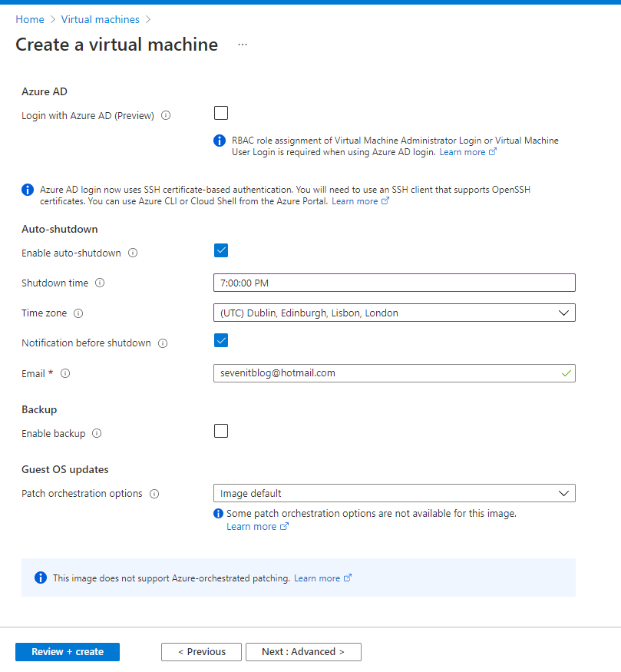
Task: Click info icon next to Enable backup
Action: (x=97, y=433)
